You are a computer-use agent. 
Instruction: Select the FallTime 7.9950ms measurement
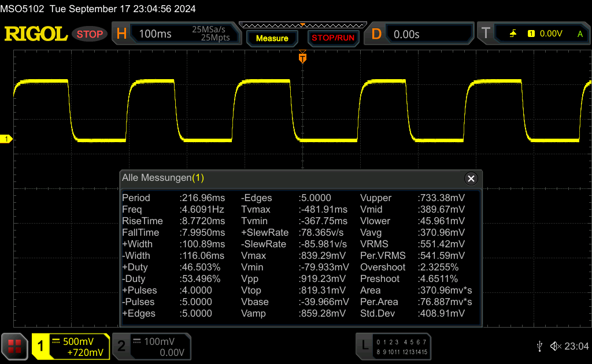click(x=173, y=232)
